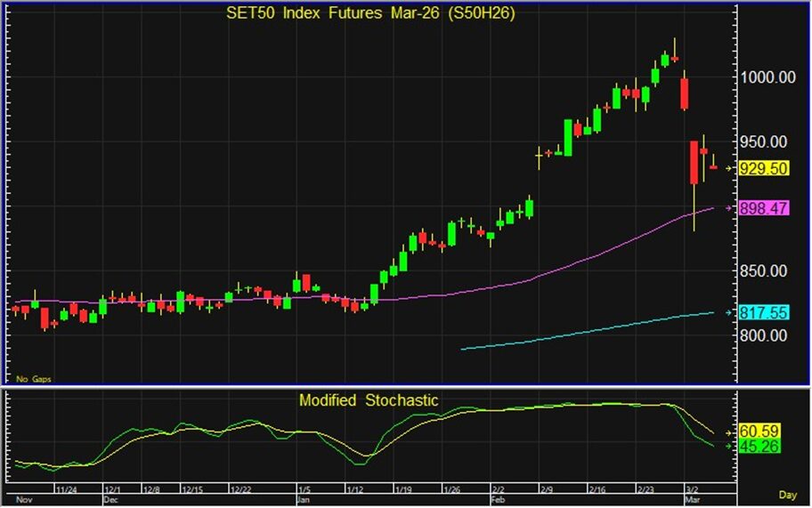Click the No Gaps label
Screen dimensions: 812x508
(34, 379)
